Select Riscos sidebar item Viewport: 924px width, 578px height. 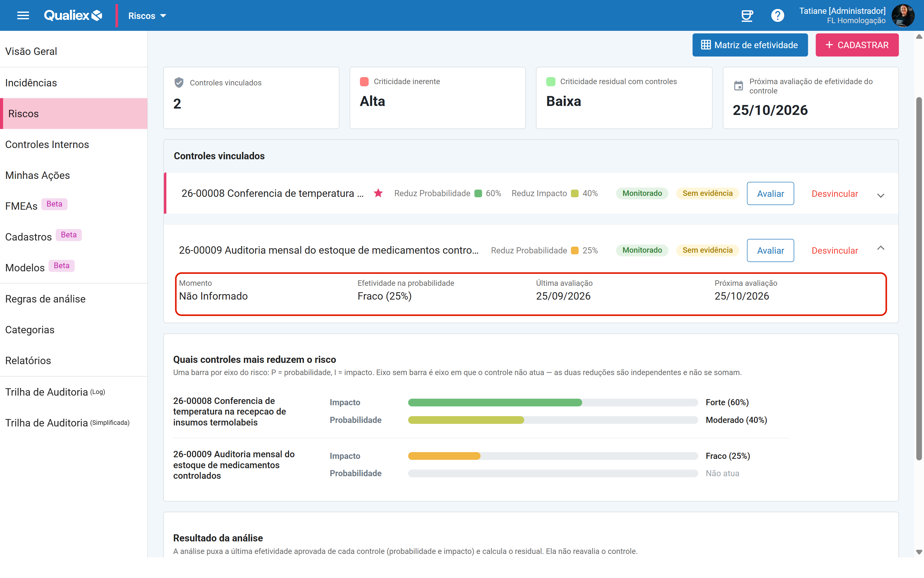[x=74, y=114]
